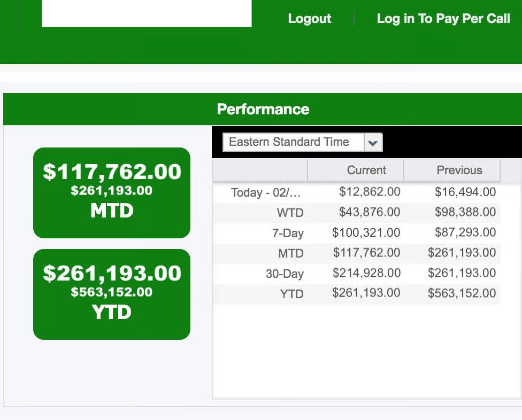This screenshot has width=522, height=420.
Task: Click the Logout link
Action: click(x=309, y=19)
